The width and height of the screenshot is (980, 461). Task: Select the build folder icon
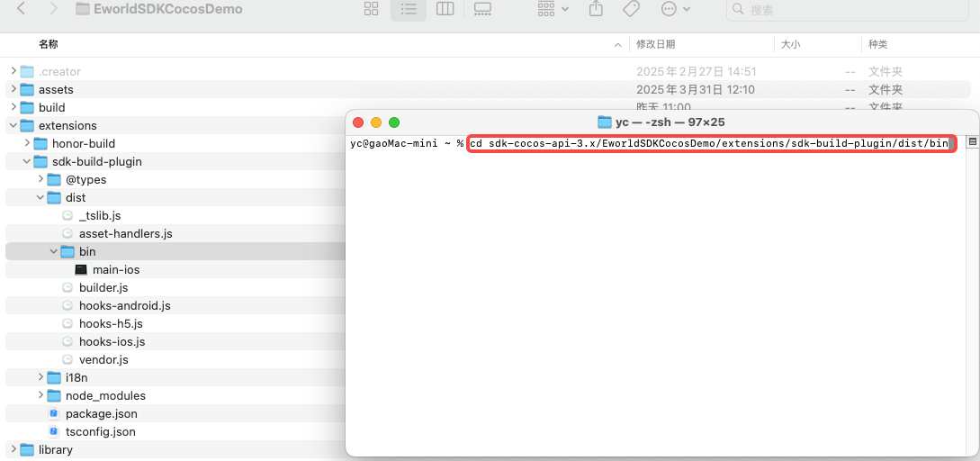coord(27,107)
